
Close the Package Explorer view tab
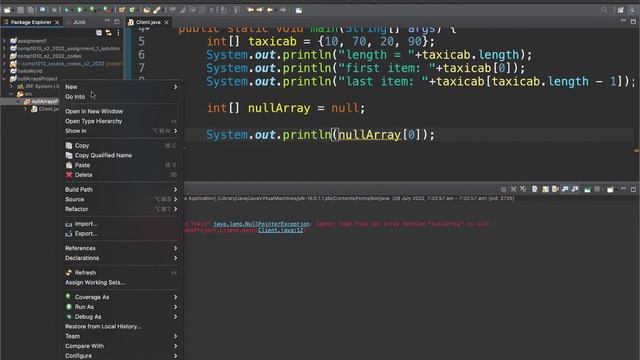tap(57, 22)
